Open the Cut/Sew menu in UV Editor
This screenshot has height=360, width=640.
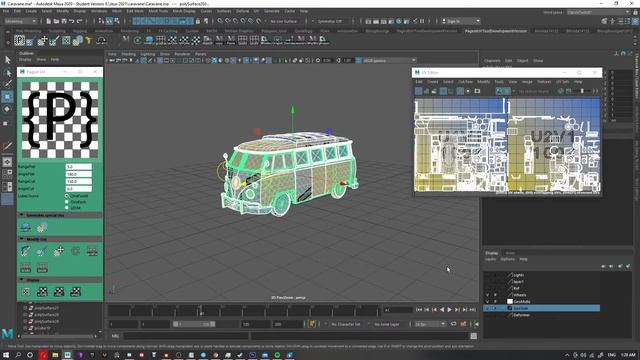pyautogui.click(x=465, y=82)
